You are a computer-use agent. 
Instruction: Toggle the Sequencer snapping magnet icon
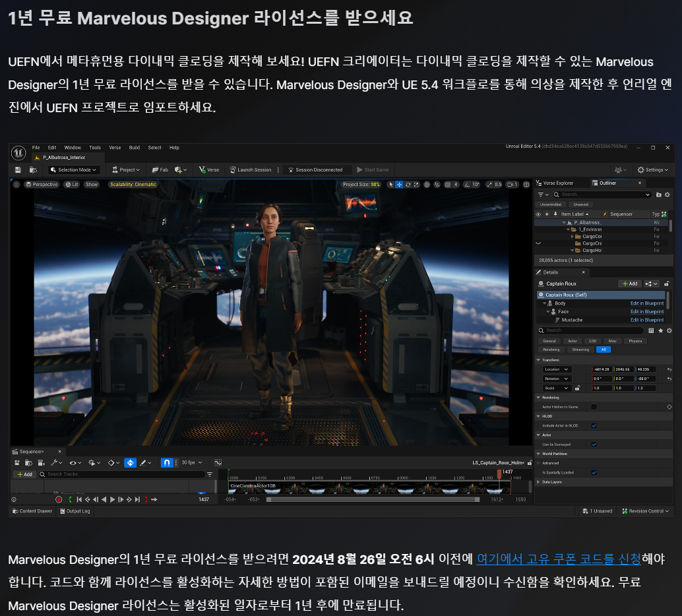point(167,462)
